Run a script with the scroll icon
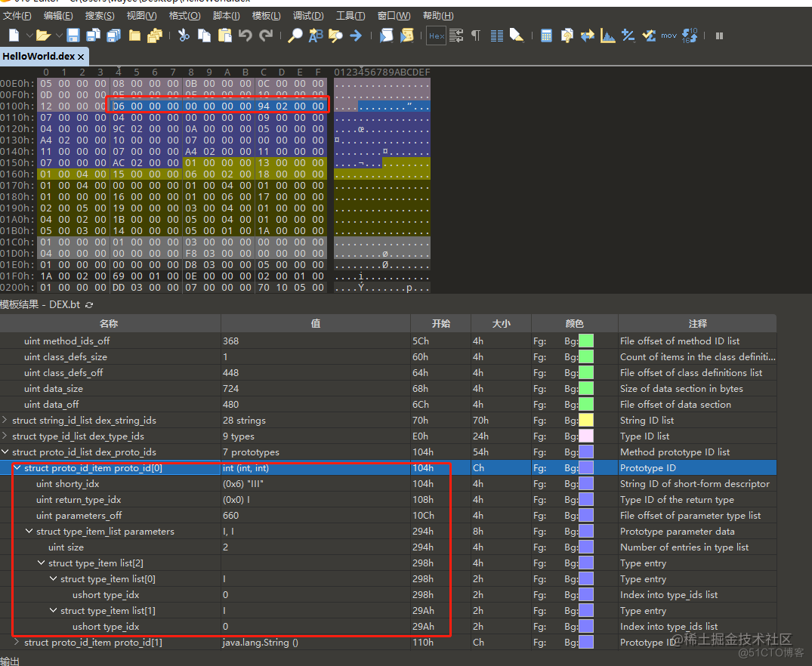This screenshot has width=812, height=666. (386, 35)
